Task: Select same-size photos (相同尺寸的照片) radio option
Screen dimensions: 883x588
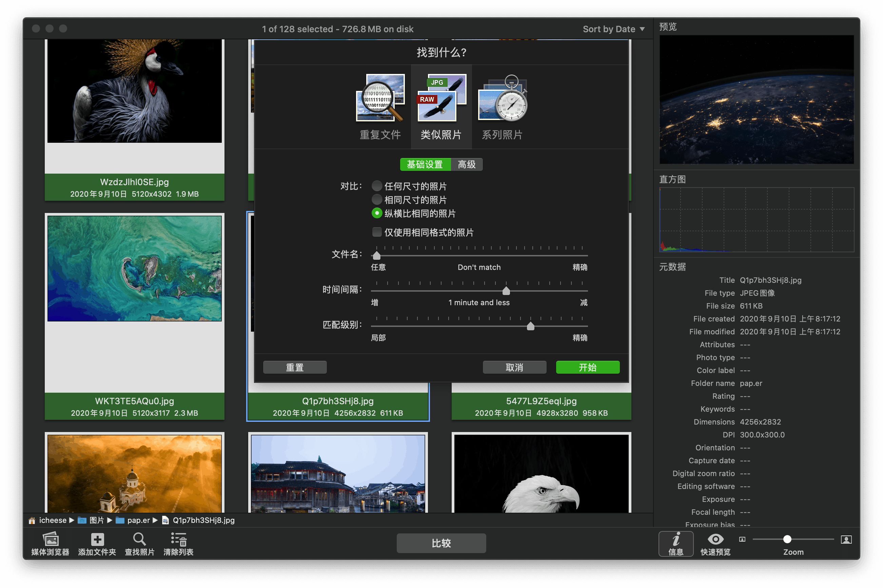Action: [x=377, y=199]
